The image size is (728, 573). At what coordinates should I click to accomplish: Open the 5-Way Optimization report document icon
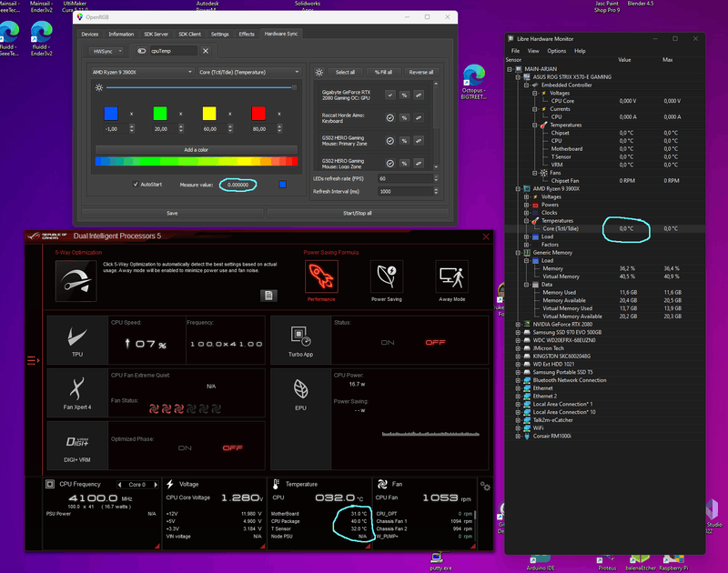tap(268, 296)
